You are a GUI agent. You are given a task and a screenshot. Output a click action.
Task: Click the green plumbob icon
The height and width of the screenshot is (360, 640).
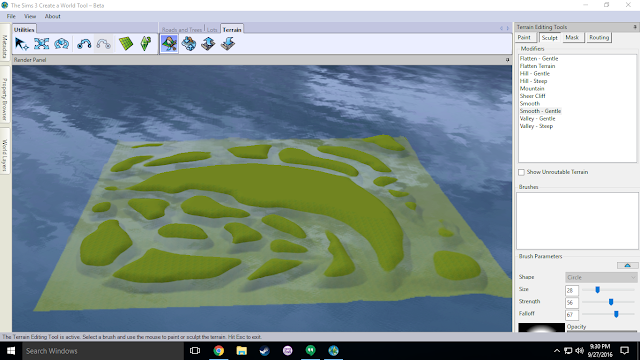point(146,44)
